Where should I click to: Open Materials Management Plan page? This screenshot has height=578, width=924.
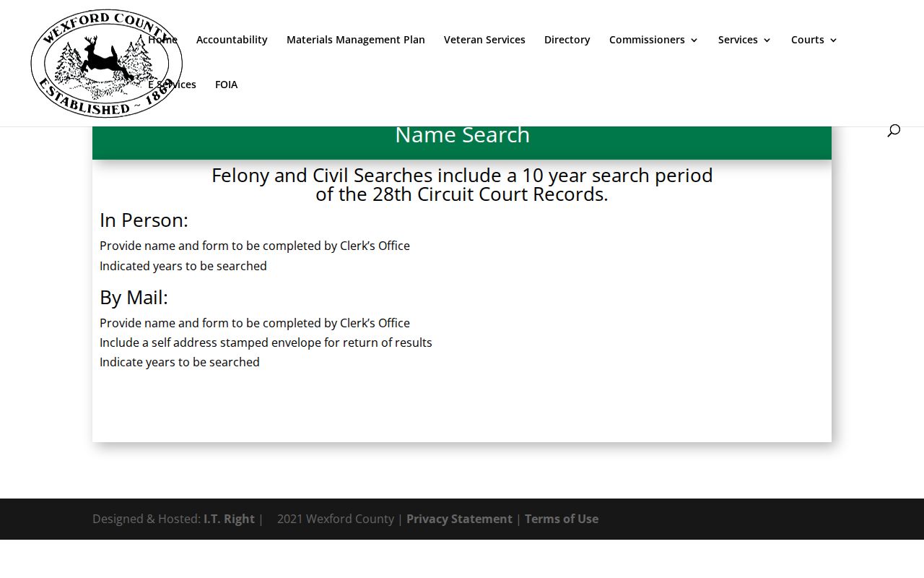click(356, 40)
